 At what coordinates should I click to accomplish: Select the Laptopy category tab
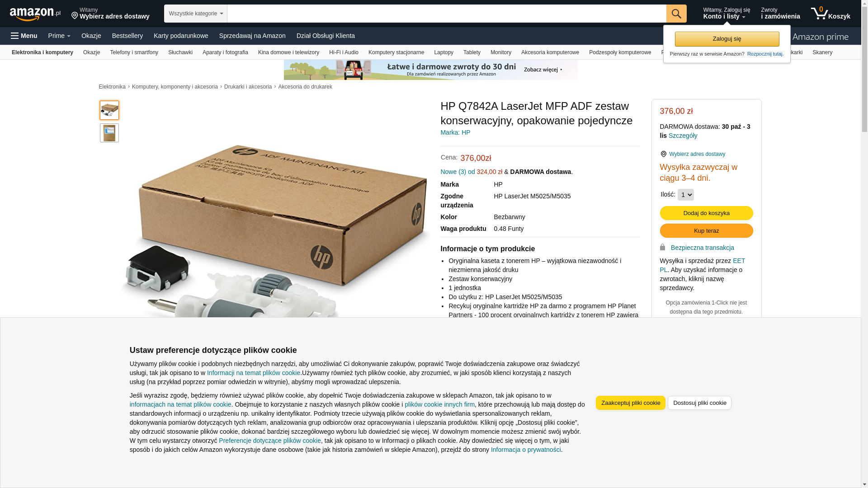[x=443, y=52]
